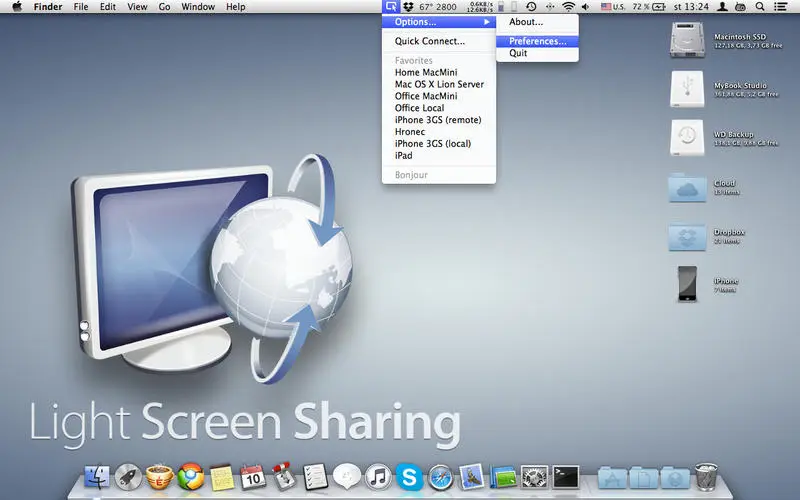This screenshot has height=500, width=800.
Task: Open the U.S. input source menu
Action: 612,7
